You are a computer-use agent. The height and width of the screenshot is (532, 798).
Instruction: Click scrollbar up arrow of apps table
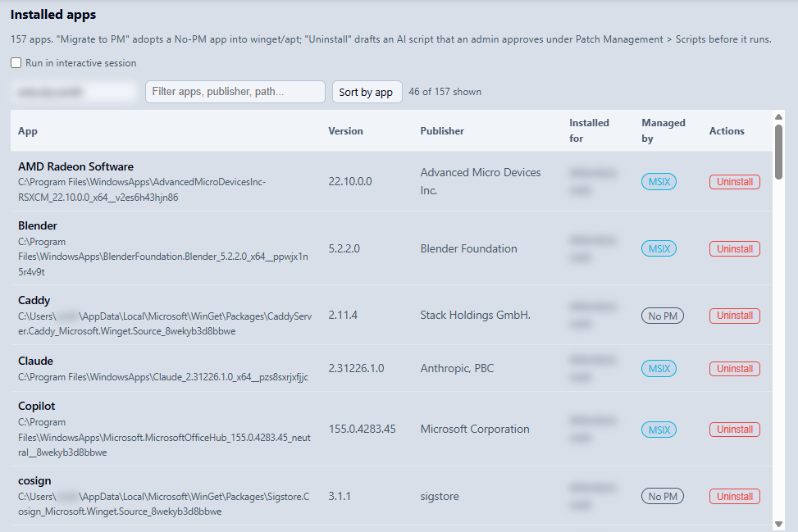pos(778,117)
